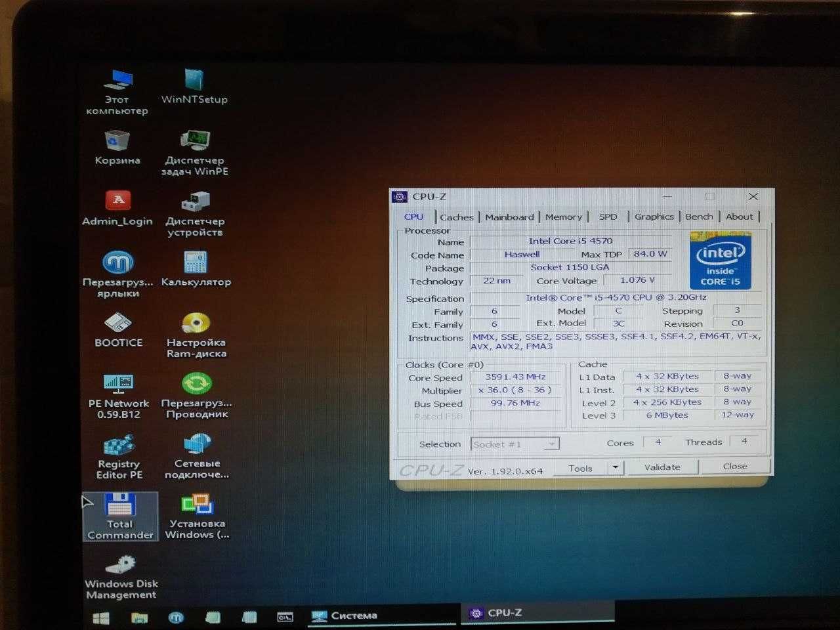Click the blue M taskbar icon

click(x=176, y=617)
